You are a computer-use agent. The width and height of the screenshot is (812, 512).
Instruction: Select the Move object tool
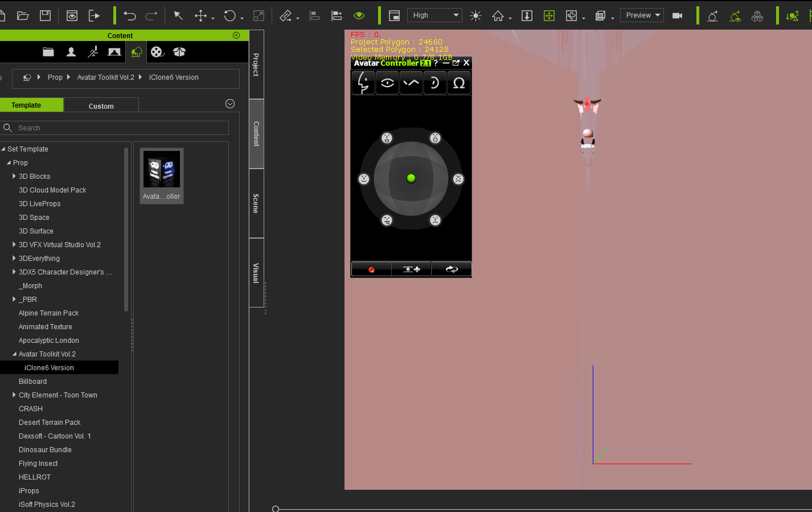click(x=200, y=16)
